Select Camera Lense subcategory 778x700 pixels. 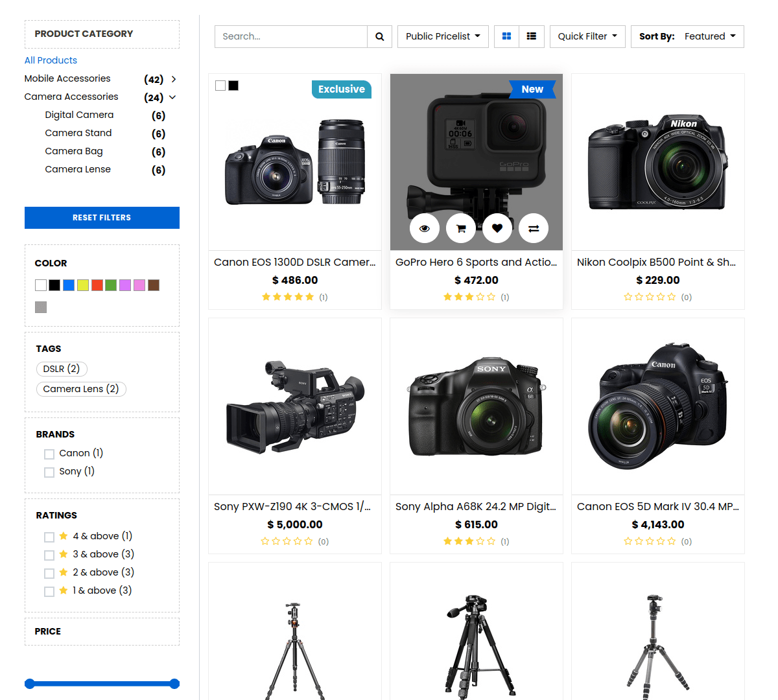tap(78, 169)
